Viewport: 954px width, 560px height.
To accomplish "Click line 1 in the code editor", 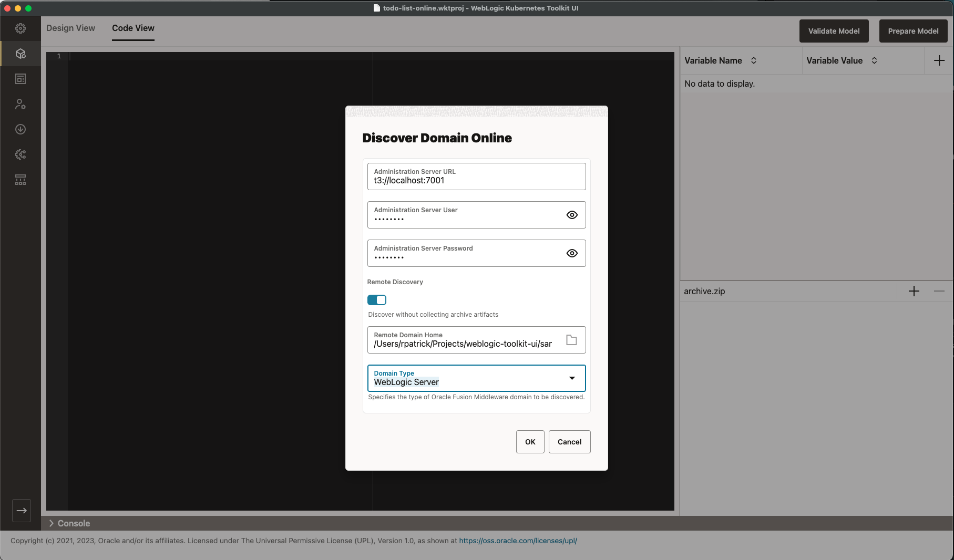I will pyautogui.click(x=370, y=56).
